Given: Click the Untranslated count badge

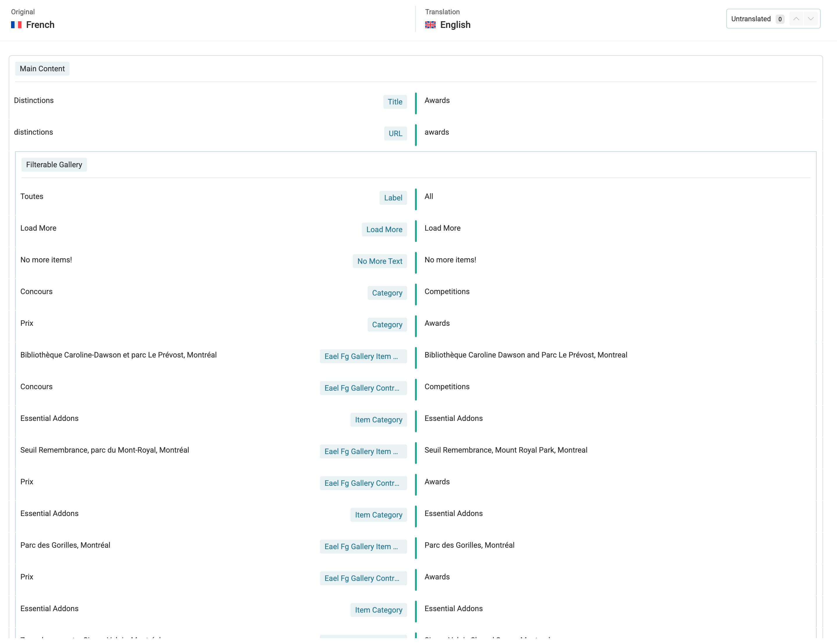Looking at the screenshot, I should (x=779, y=19).
